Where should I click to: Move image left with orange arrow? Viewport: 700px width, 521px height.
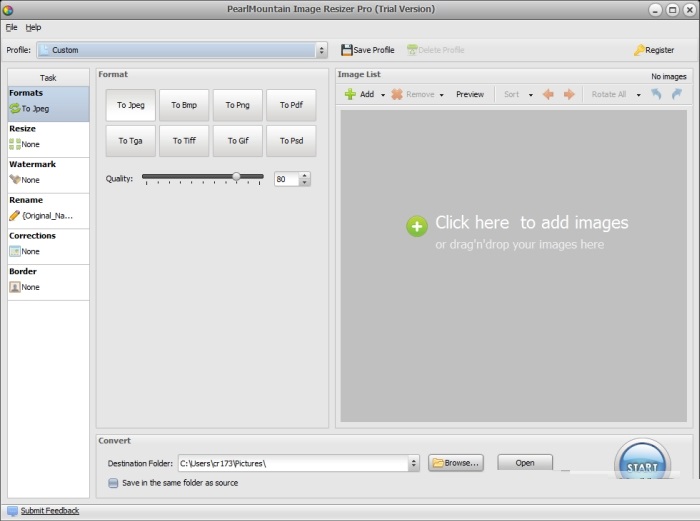[548, 94]
